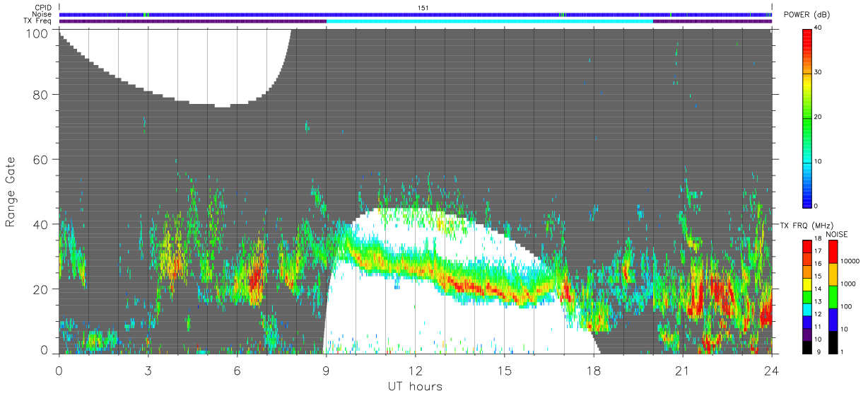Screen dimensions: 868x401
Task: Click the 10000 tick on NOISE colorbar
Action: click(850, 261)
